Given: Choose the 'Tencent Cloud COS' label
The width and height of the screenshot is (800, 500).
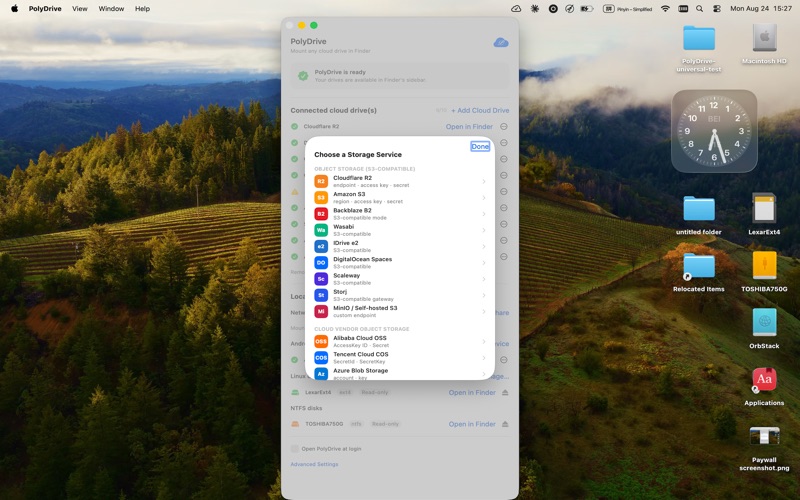Looking at the screenshot, I should click(361, 354).
